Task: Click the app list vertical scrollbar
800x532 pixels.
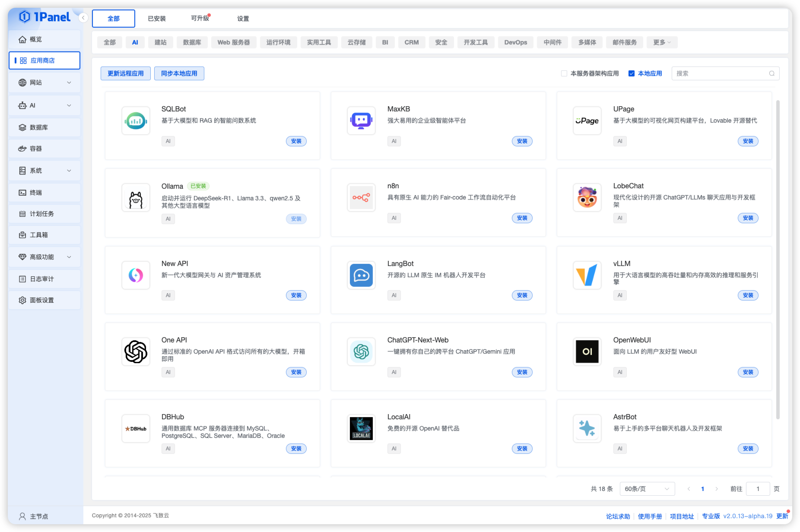Action: point(778,259)
